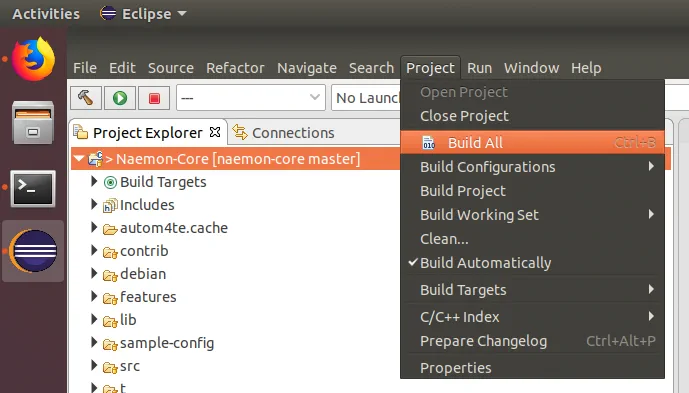Click the green Run launch button
689x393 pixels.
coord(120,98)
